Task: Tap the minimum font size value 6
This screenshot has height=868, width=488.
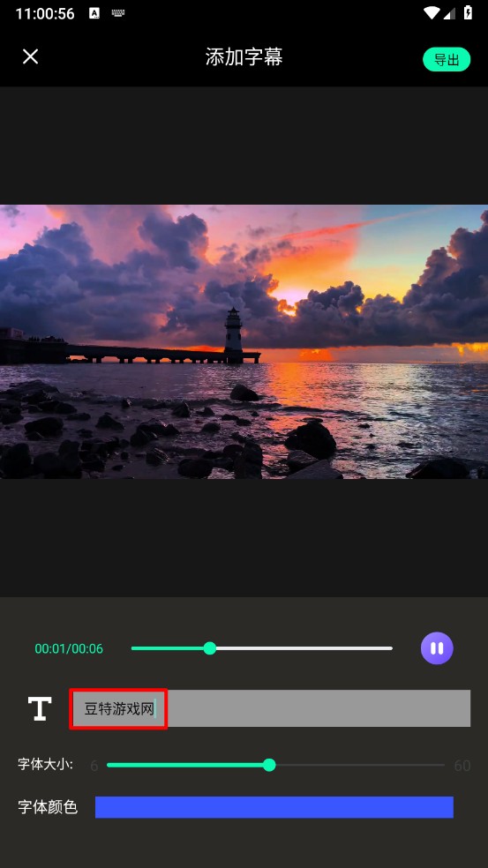Action: point(94,766)
